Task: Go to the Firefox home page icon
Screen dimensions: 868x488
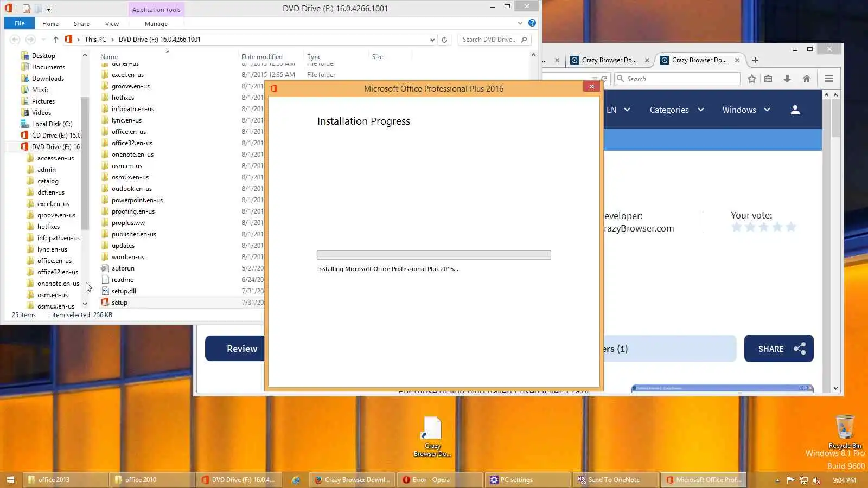Action: (807, 79)
